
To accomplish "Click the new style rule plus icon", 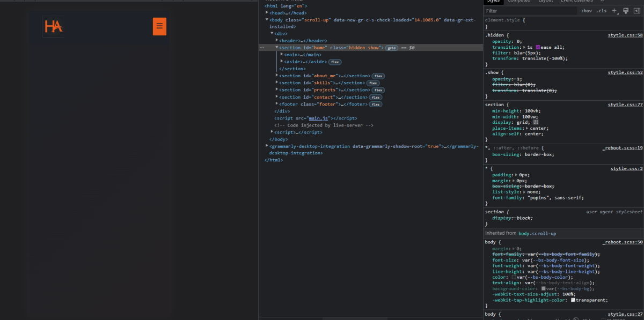I will pos(614,10).
